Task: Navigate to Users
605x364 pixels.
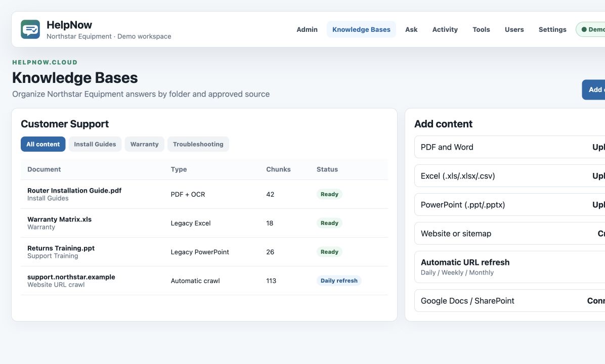Action: [x=514, y=29]
